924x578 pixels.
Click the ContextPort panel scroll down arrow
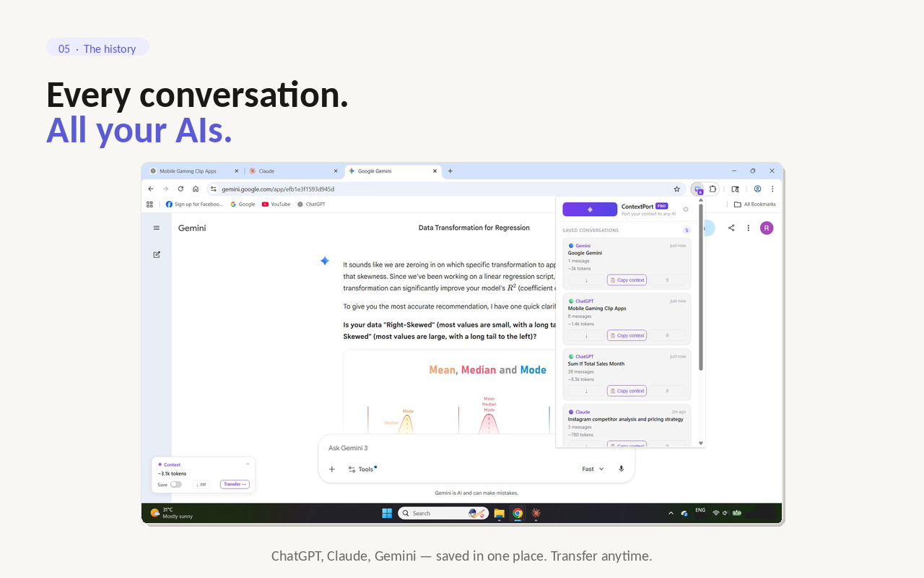coord(701,443)
